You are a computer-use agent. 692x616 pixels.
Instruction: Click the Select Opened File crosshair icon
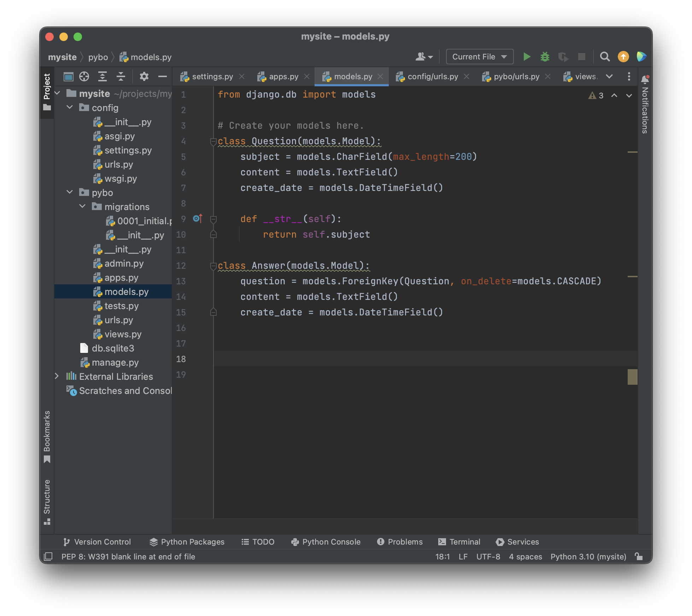point(84,76)
